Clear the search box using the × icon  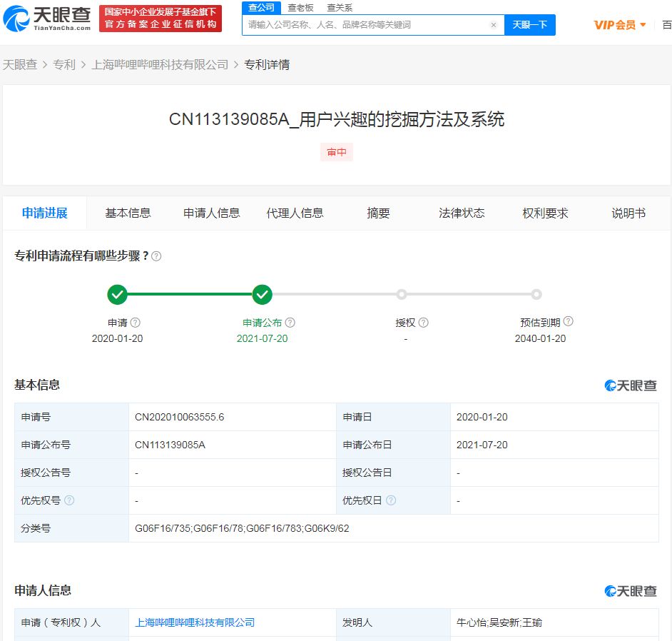click(493, 25)
